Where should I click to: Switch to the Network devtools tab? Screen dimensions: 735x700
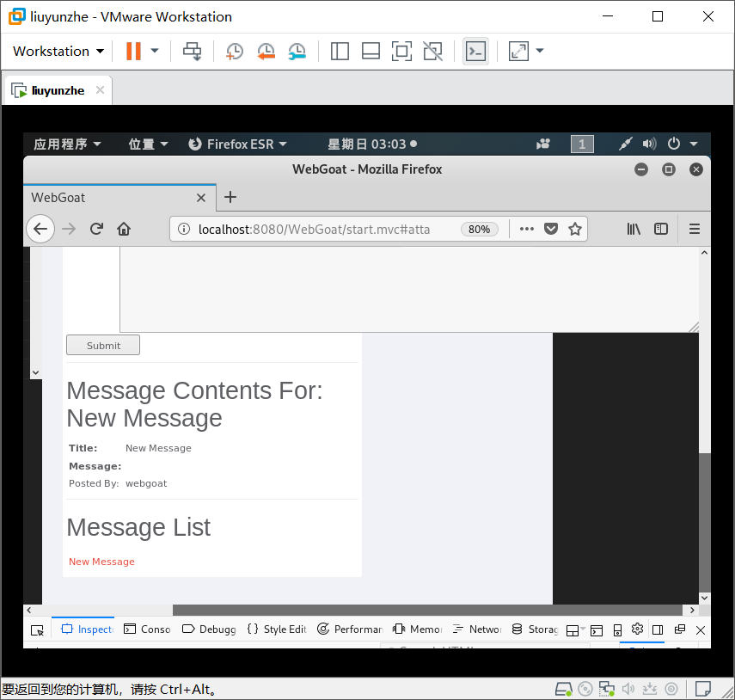tap(477, 629)
